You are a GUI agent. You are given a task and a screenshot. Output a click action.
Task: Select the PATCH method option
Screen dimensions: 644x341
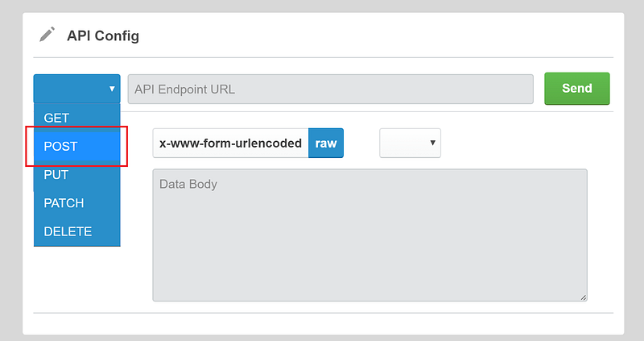point(64,203)
